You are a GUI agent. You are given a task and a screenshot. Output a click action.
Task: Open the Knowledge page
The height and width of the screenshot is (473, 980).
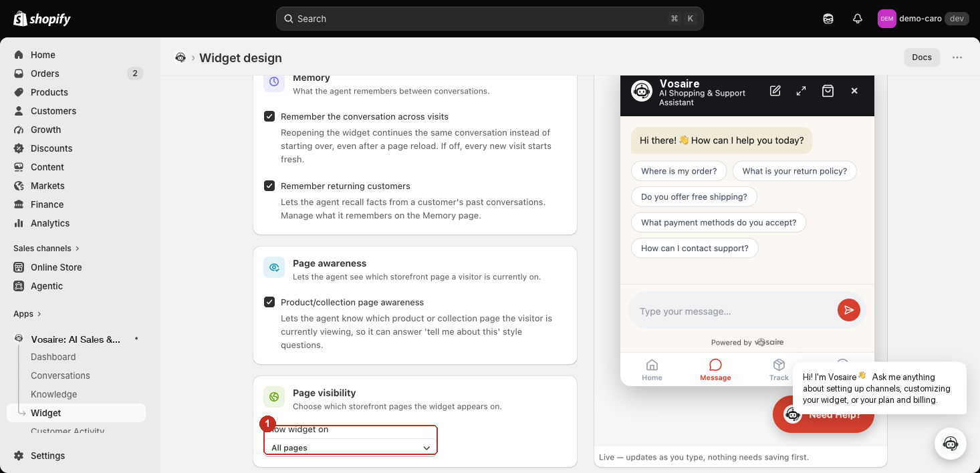click(54, 394)
